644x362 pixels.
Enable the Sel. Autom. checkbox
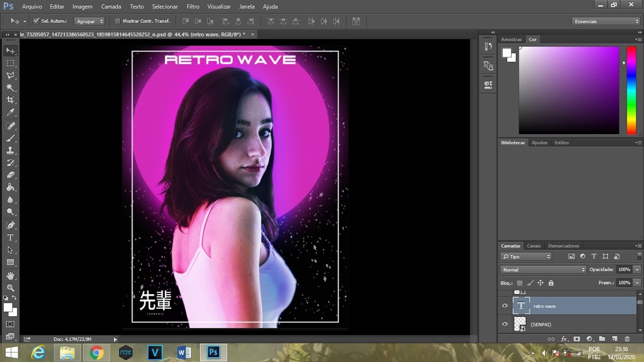click(x=36, y=21)
